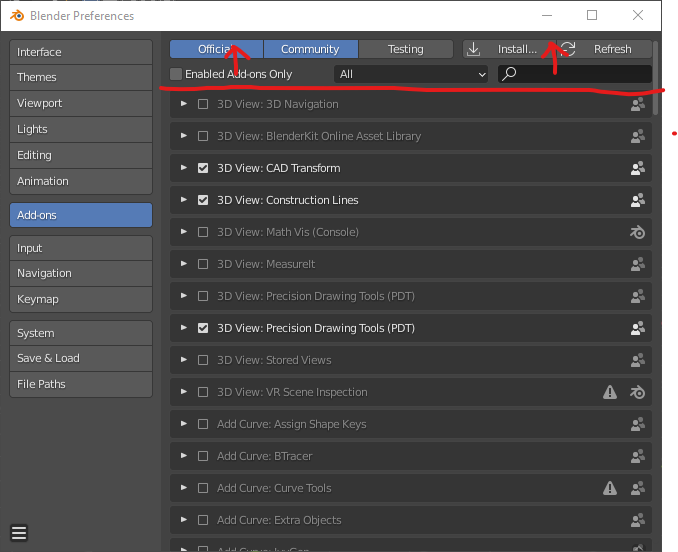
Task: Enable the 3D Navigation add-on checkbox
Action: pyautogui.click(x=203, y=104)
